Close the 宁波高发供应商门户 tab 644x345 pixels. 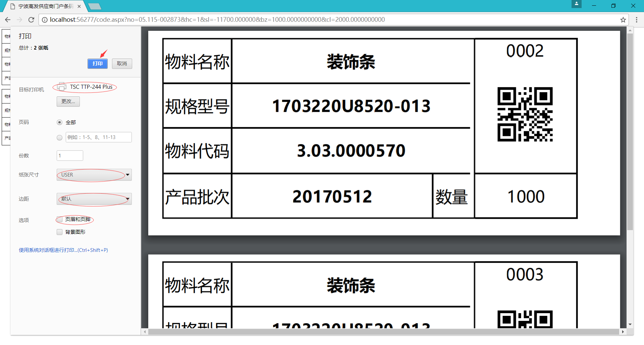click(79, 6)
